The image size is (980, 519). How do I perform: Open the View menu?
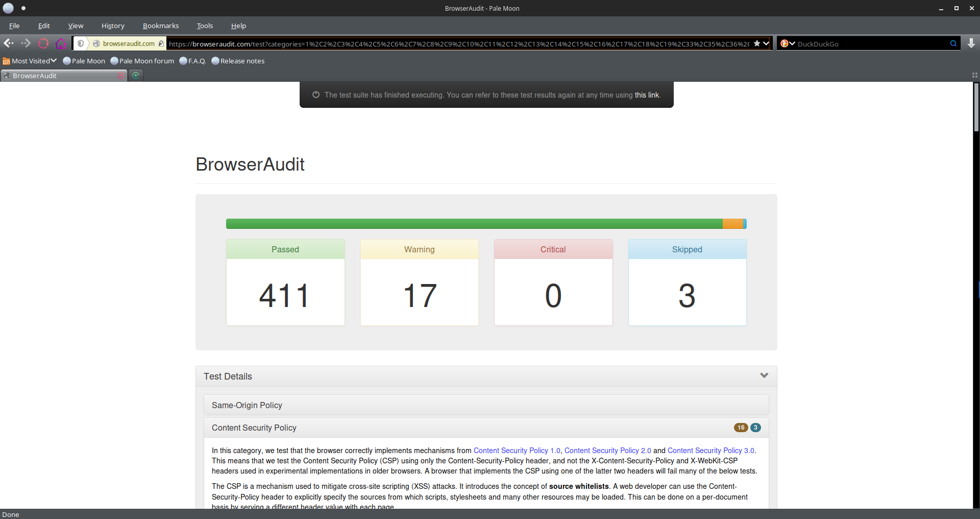76,26
